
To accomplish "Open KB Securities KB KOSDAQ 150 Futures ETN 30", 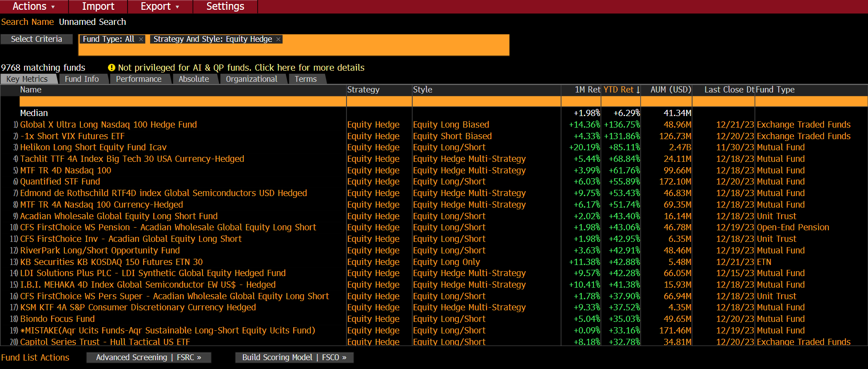I will (111, 262).
